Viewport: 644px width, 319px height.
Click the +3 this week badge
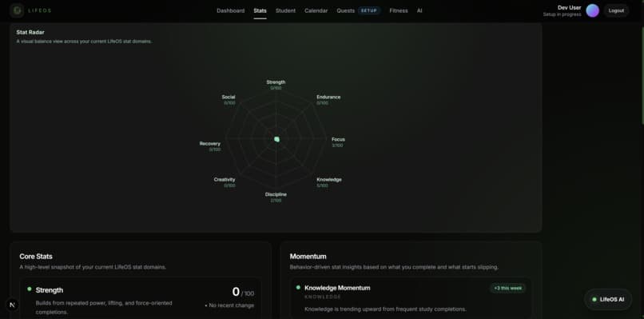[x=507, y=288]
